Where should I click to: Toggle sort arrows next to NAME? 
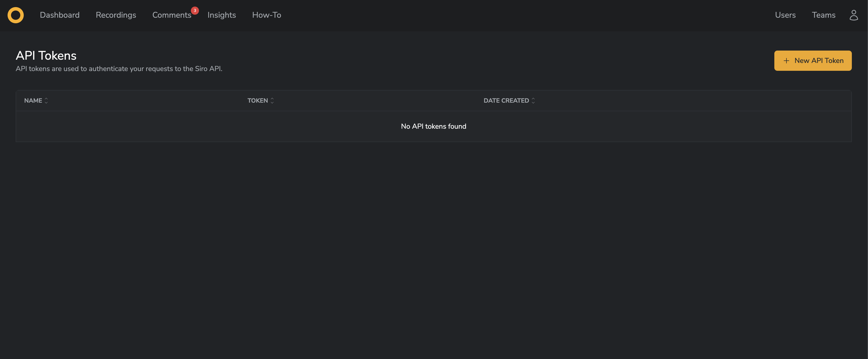pos(46,101)
